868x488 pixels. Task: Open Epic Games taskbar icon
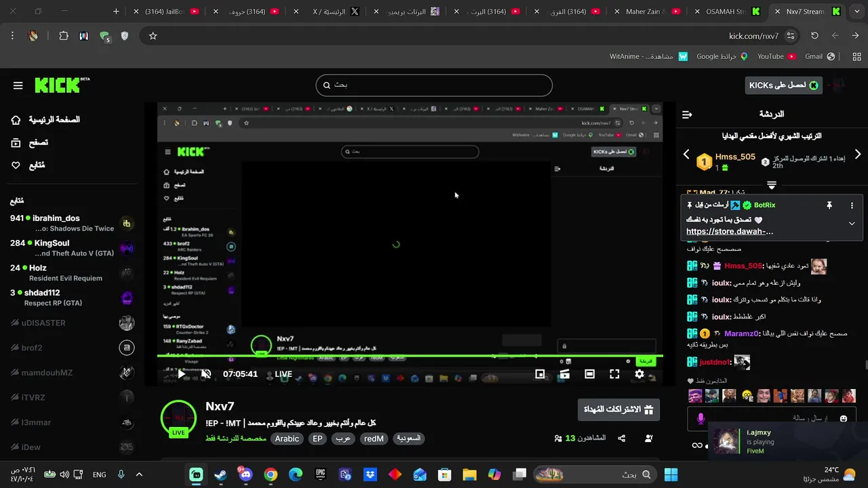pos(320,474)
